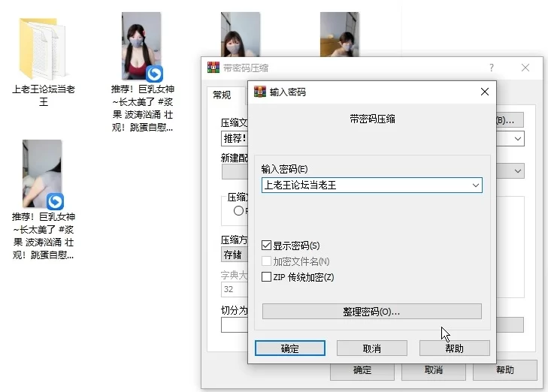Expand the 输入密码 password dropdown arrow
Screen dimensions: 548x392
(x=475, y=185)
